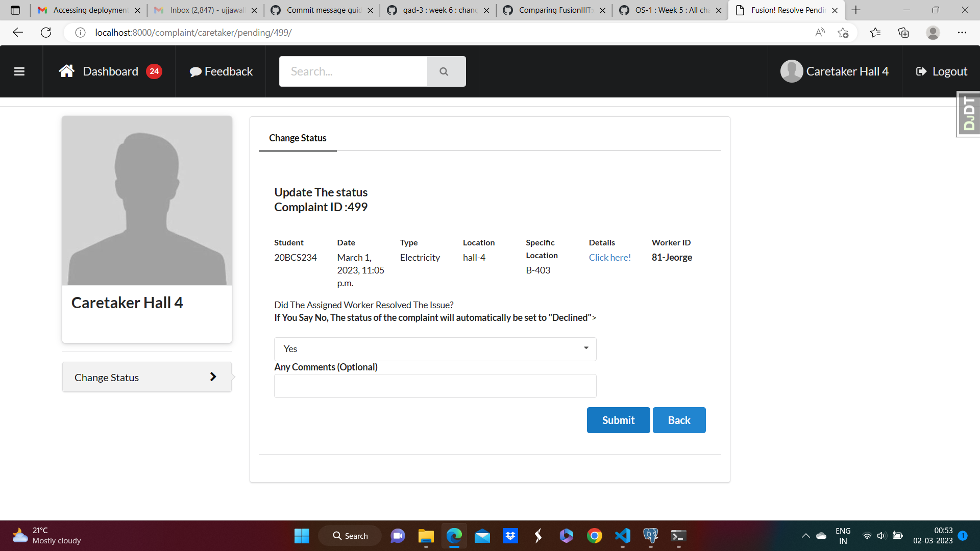Click the Caretaker Hall 4 avatar
Screen dimensions: 980x551
791,71
